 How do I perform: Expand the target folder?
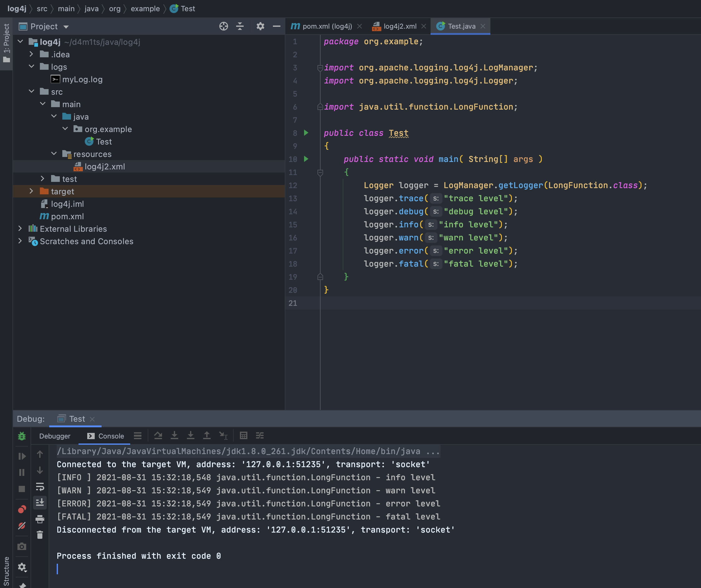pyautogui.click(x=31, y=191)
